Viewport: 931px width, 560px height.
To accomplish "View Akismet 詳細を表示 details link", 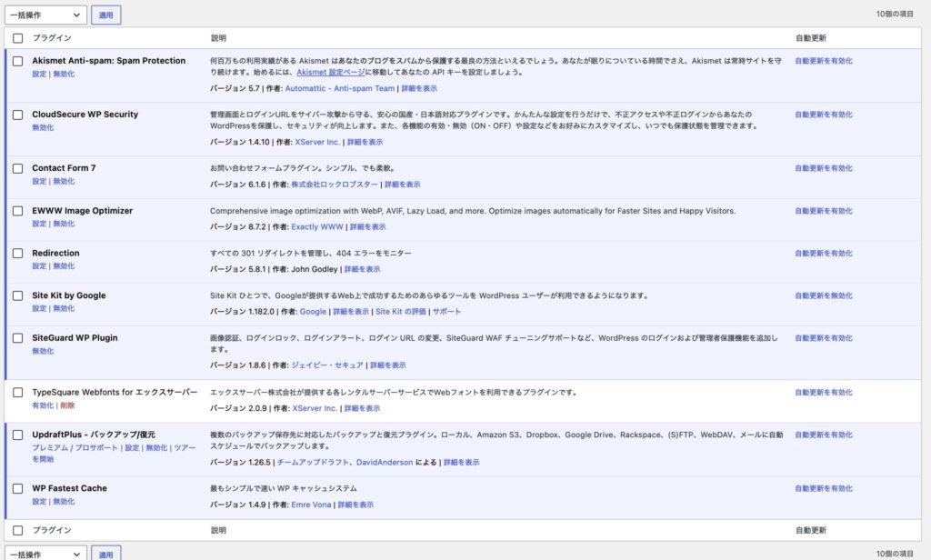I will tap(419, 88).
